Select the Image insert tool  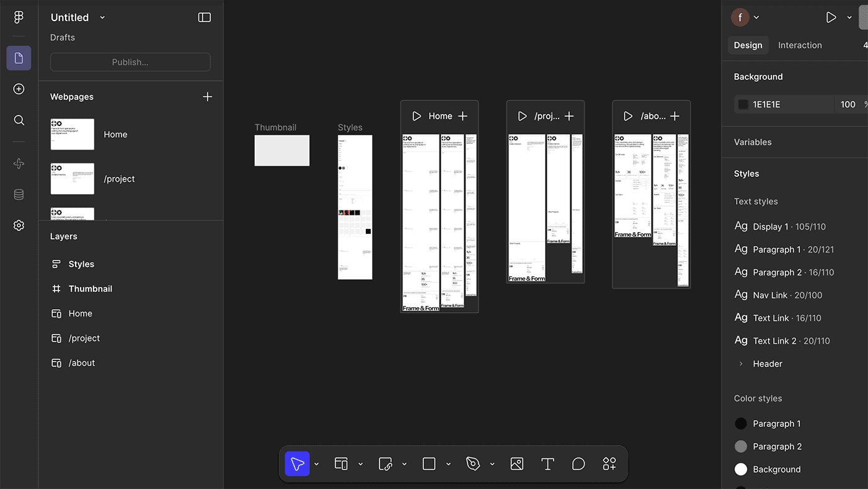[517, 464]
